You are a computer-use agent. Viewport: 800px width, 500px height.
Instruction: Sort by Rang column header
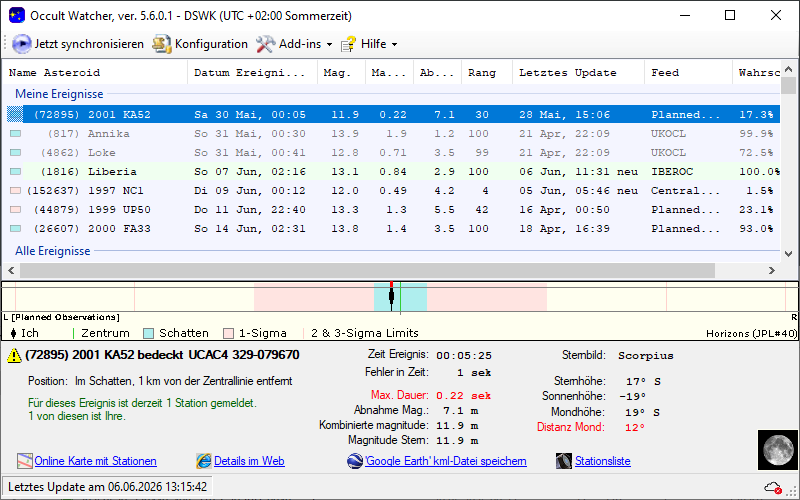487,72
